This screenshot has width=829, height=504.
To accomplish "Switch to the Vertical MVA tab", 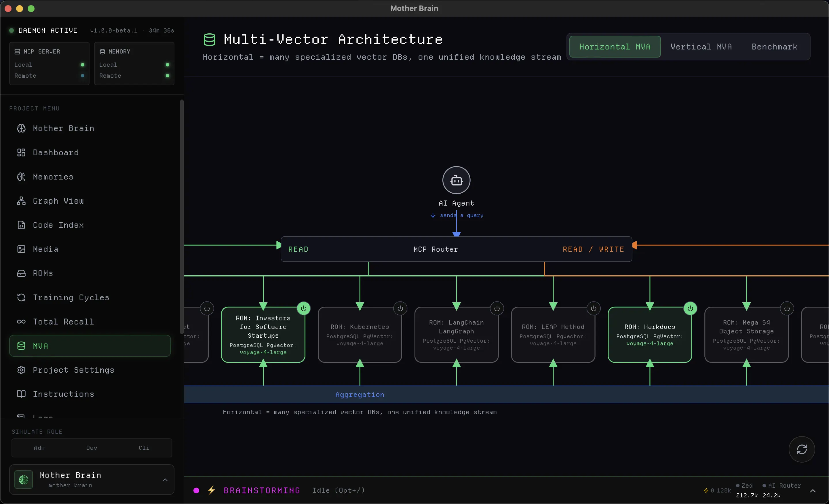I will (x=701, y=47).
